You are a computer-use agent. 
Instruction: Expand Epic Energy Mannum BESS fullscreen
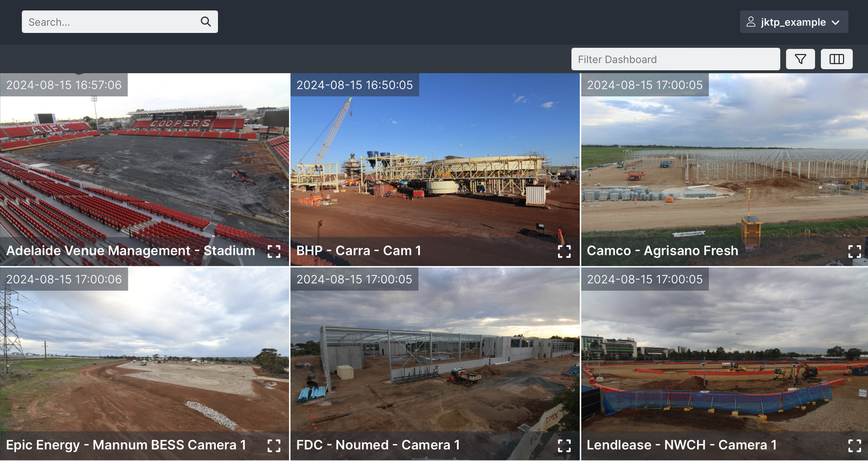tap(274, 445)
